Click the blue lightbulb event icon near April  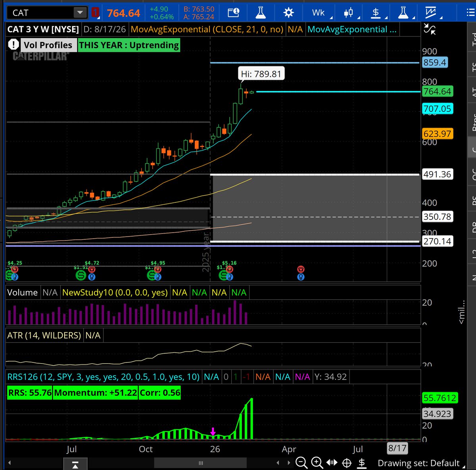[x=301, y=277]
